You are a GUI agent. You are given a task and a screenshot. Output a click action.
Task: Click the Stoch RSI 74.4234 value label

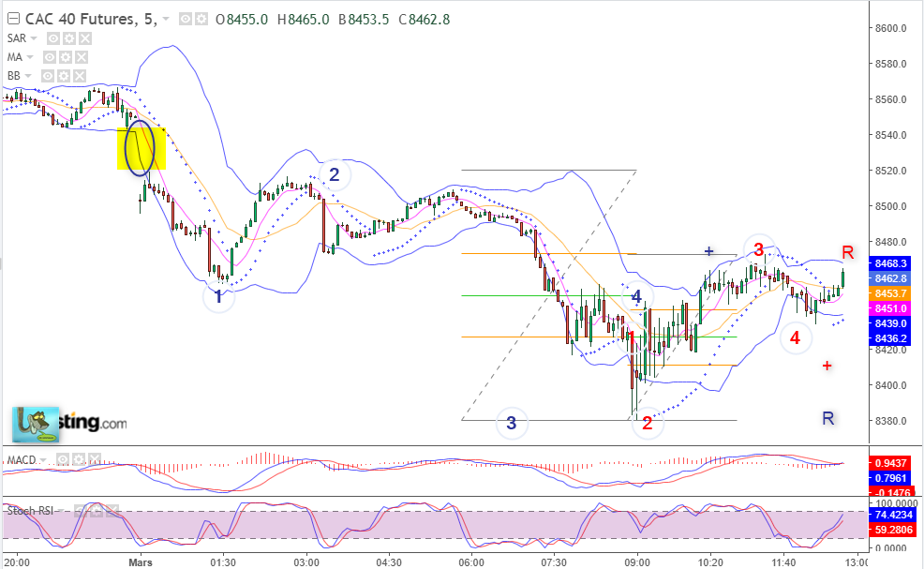pos(892,515)
